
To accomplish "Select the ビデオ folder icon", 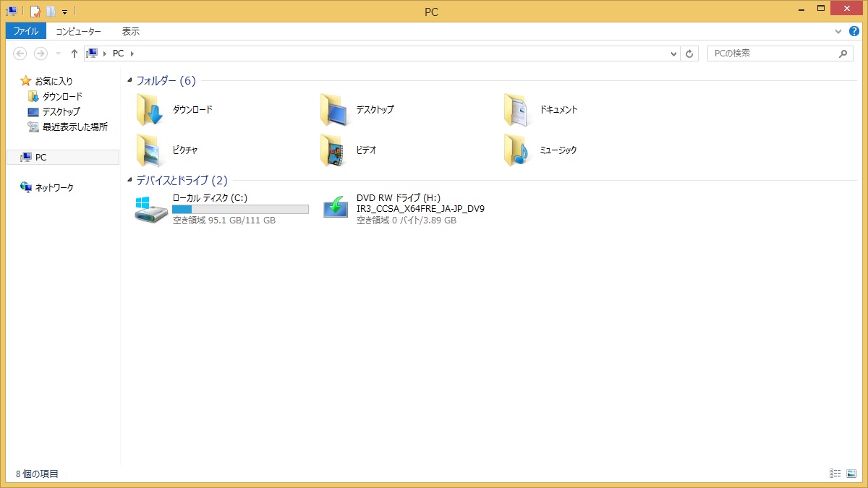I will click(x=334, y=150).
